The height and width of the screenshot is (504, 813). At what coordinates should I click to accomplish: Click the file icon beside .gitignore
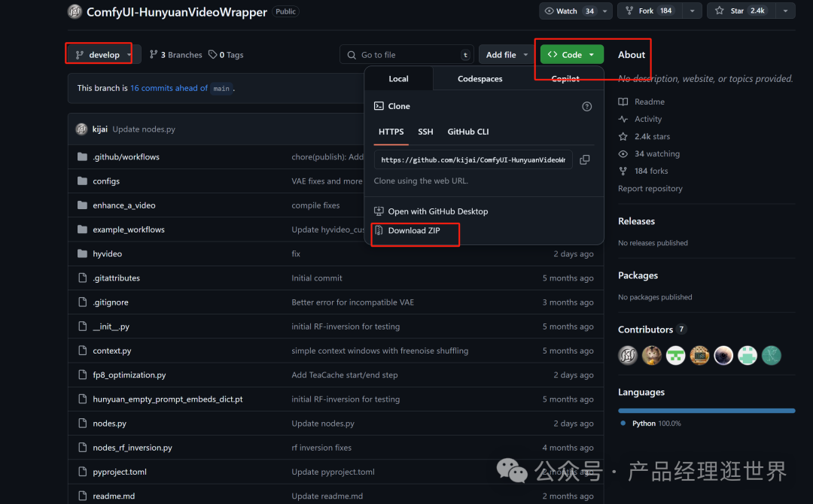[x=82, y=302]
